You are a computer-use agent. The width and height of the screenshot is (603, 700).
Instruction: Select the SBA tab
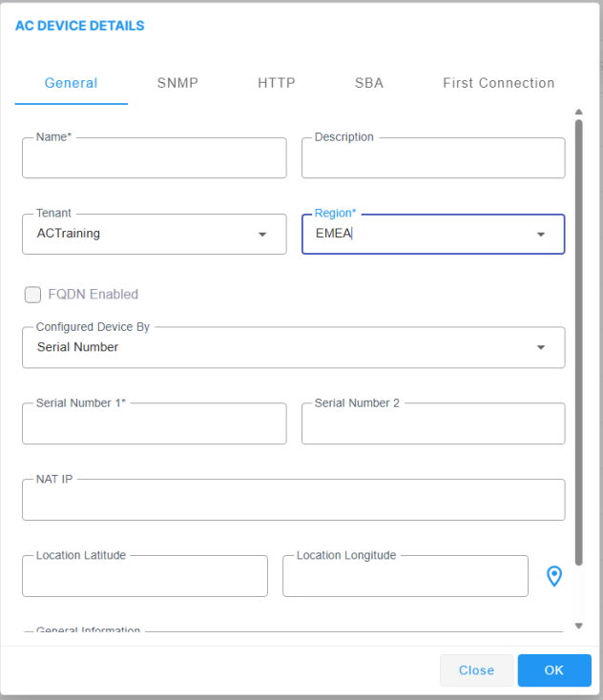(369, 83)
